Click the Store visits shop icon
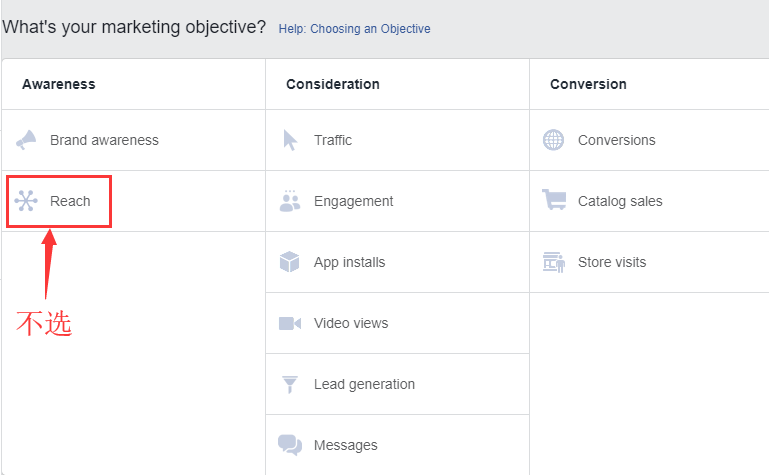This screenshot has height=475, width=769. tap(554, 262)
